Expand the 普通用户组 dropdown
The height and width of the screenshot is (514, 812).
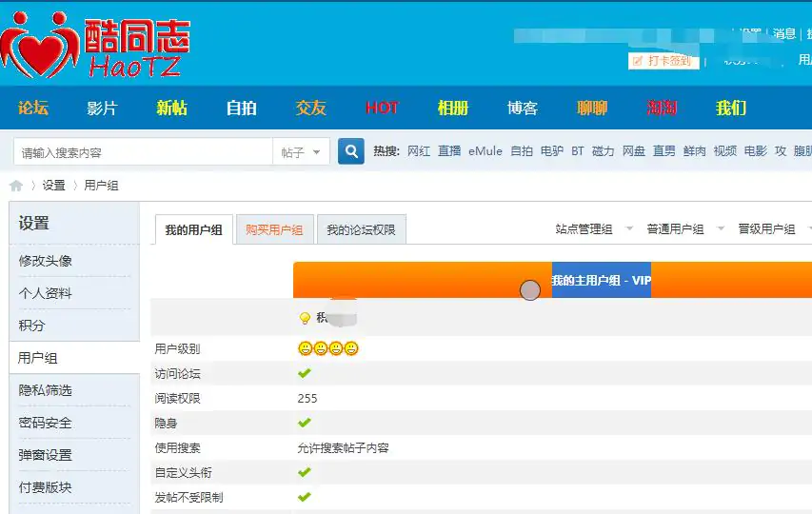pyautogui.click(x=685, y=228)
